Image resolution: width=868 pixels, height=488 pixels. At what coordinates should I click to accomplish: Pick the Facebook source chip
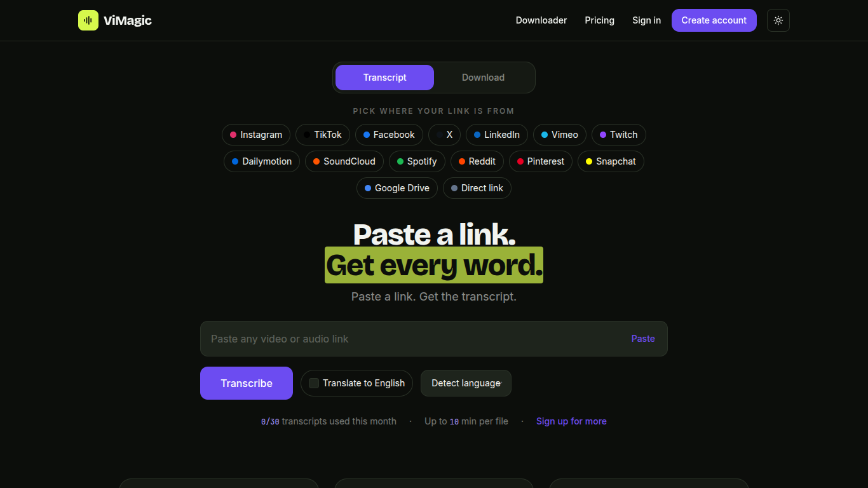click(389, 135)
